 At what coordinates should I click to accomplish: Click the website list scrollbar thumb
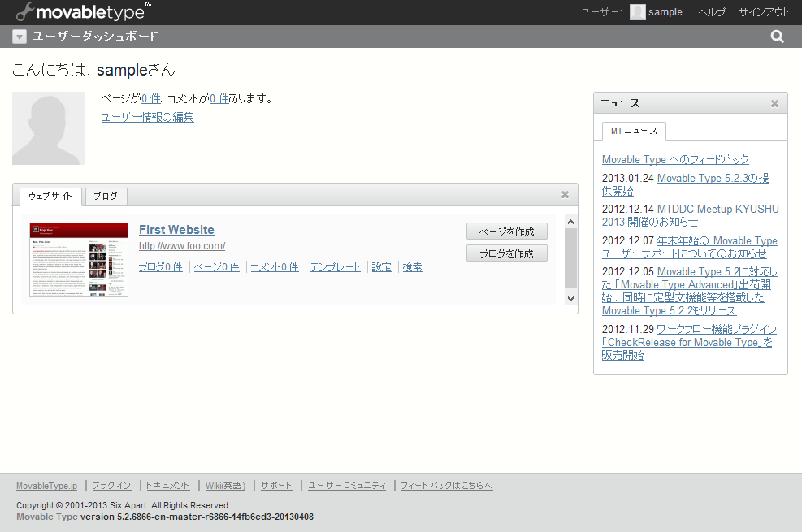tap(570, 258)
